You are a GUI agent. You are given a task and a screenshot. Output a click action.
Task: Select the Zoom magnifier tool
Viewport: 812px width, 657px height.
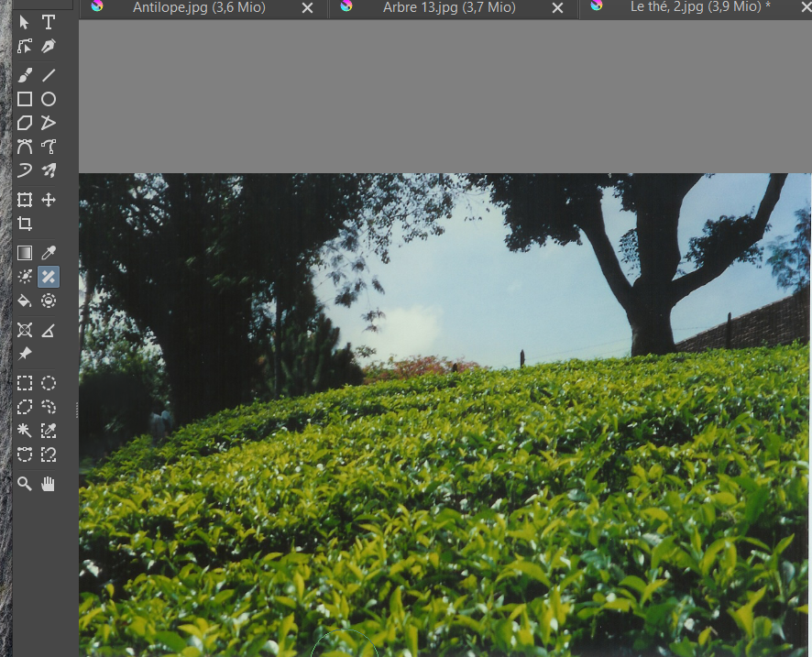tap(25, 484)
